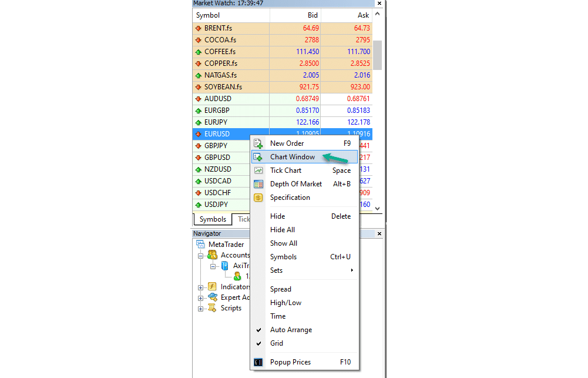The width and height of the screenshot is (588, 378).
Task: Toggle the Auto Arrange option
Action: [291, 330]
